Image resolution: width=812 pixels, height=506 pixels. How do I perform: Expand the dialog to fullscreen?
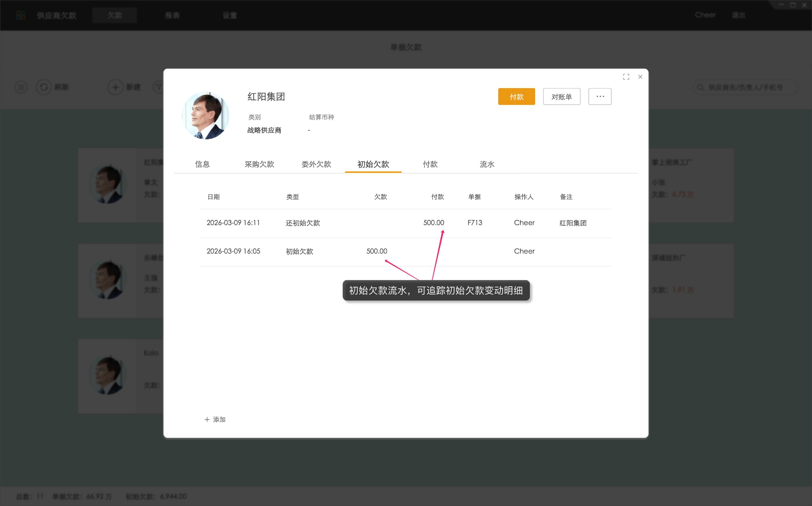tap(626, 77)
